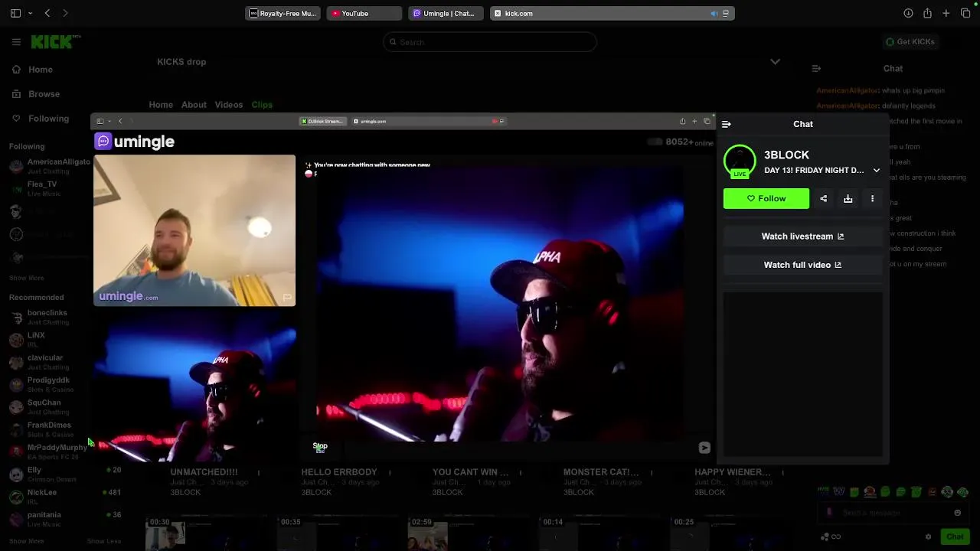This screenshot has width=980, height=551.
Task: Open a new Safari tab with plus icon
Action: point(946,13)
